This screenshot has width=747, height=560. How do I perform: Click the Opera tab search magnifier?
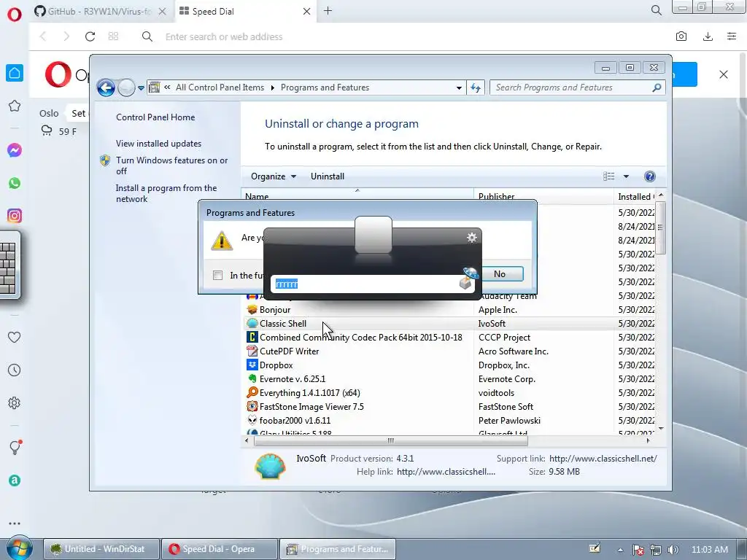coord(656,10)
